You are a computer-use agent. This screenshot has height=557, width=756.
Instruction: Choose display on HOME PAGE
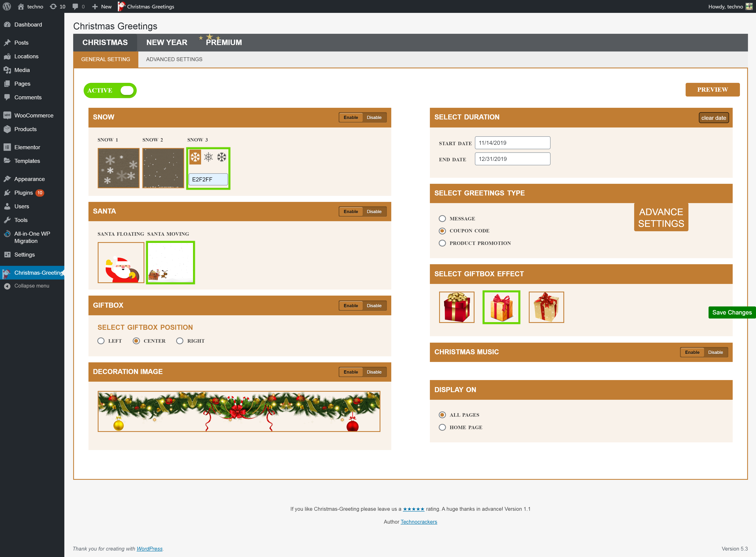[442, 427]
